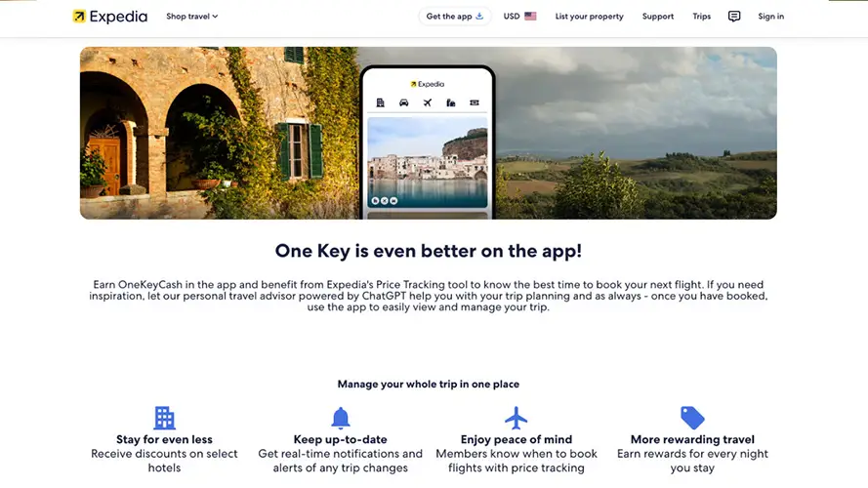Go to Trips
Image resolution: width=868 pixels, height=488 pixels.
pyautogui.click(x=701, y=17)
